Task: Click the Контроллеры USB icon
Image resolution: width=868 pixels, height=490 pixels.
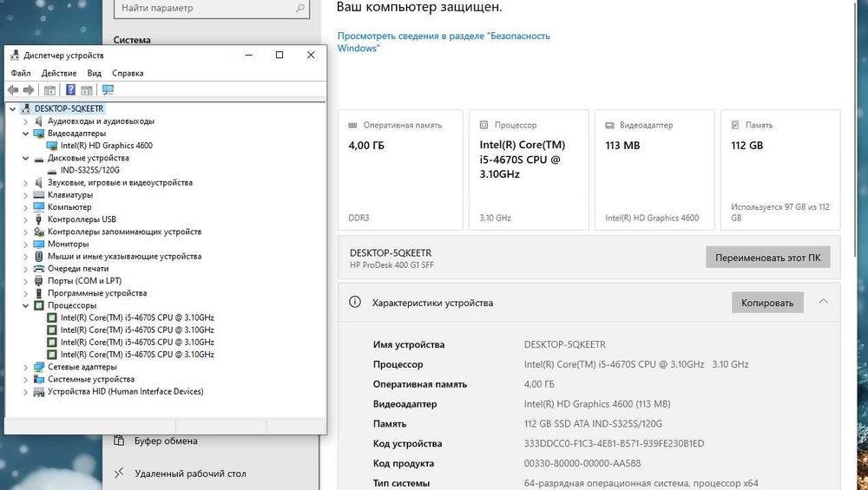Action: (x=39, y=219)
